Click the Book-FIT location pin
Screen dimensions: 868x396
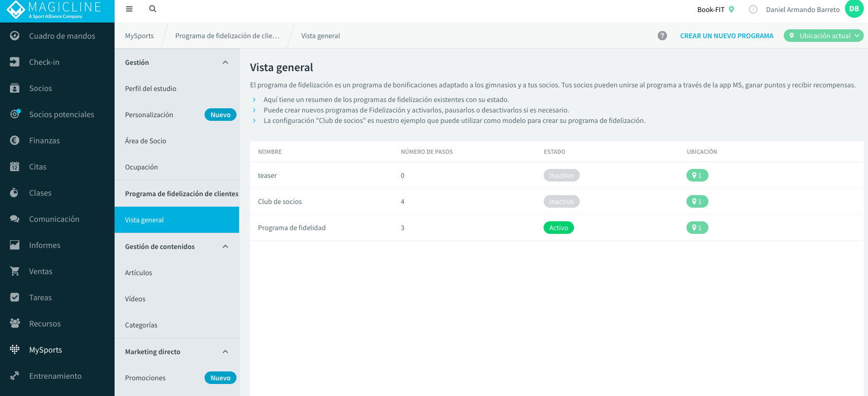(x=731, y=9)
